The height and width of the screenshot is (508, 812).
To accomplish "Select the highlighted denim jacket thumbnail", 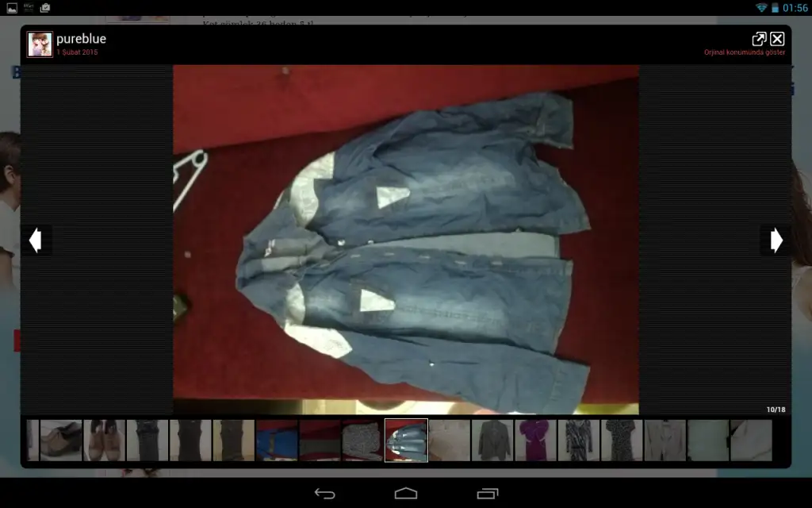I will 406,441.
